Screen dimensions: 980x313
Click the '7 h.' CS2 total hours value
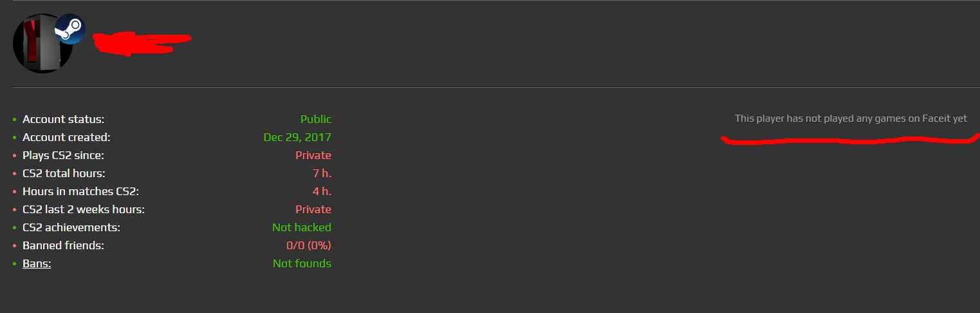322,173
